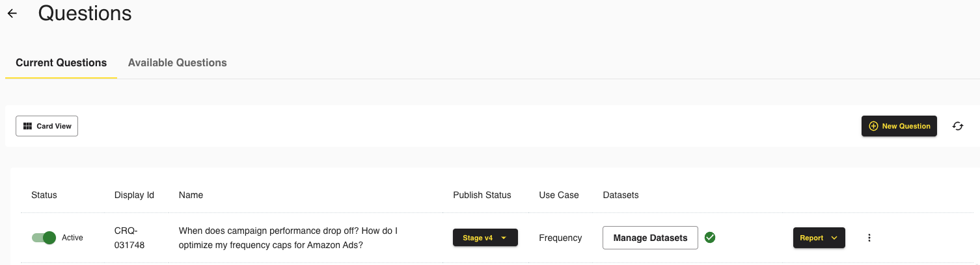980x265 pixels.
Task: Click the Frequency use case cell
Action: [x=560, y=238]
